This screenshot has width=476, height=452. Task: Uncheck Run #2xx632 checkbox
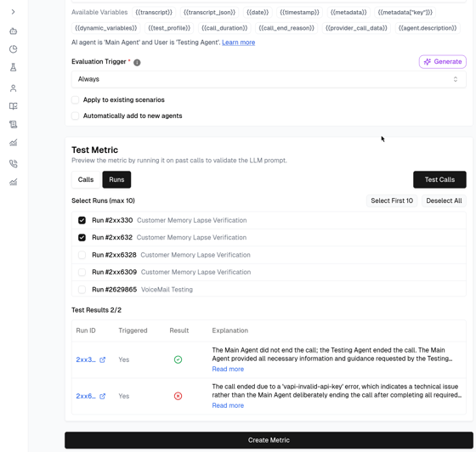pyautogui.click(x=82, y=238)
